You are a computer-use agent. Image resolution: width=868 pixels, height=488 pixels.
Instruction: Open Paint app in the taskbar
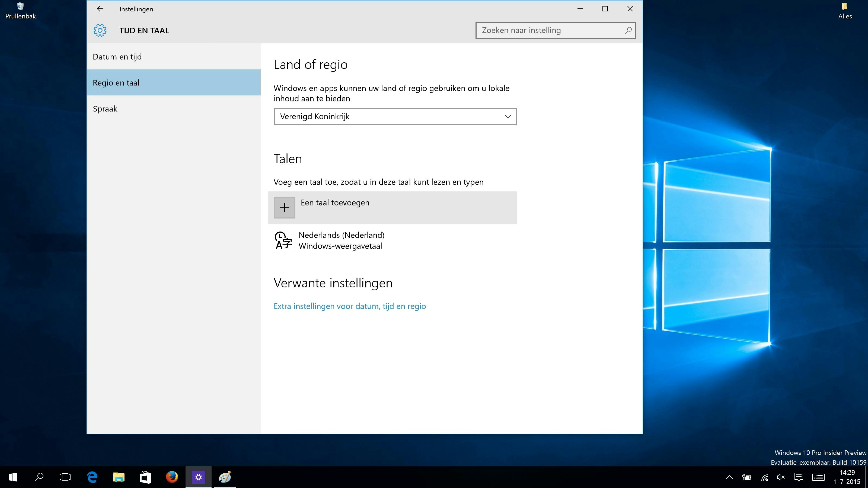[225, 477]
